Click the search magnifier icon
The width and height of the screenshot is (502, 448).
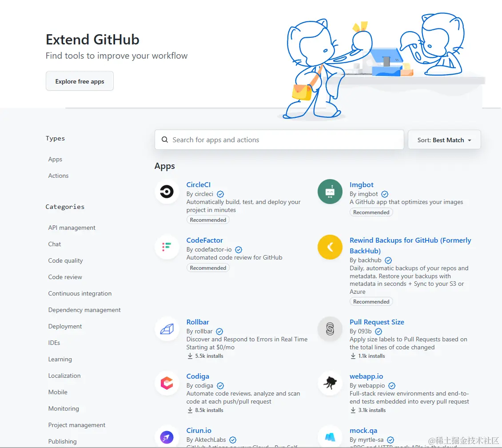pyautogui.click(x=164, y=140)
